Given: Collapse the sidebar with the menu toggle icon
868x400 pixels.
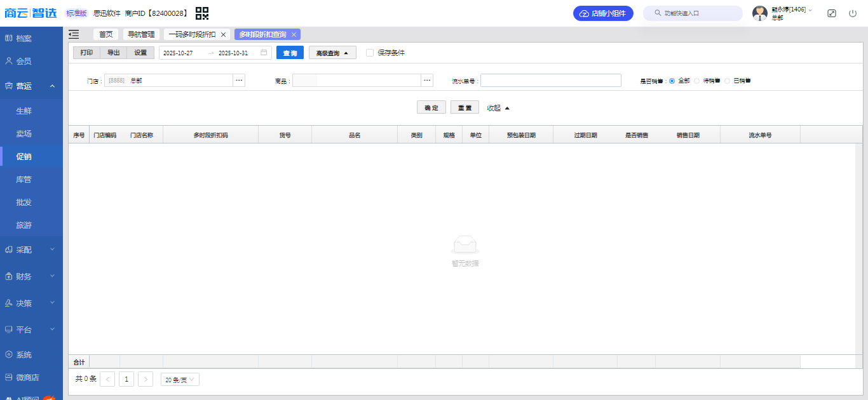Looking at the screenshot, I should (x=74, y=34).
